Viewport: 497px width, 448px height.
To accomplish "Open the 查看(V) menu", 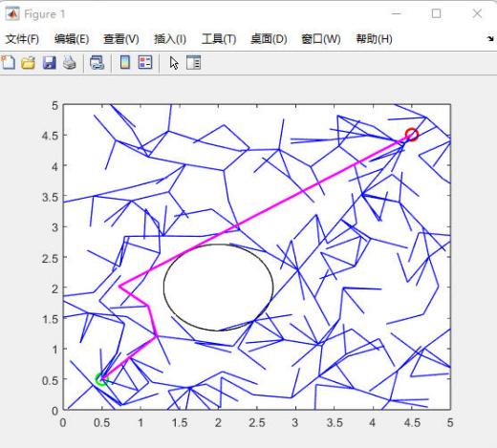I will point(121,39).
